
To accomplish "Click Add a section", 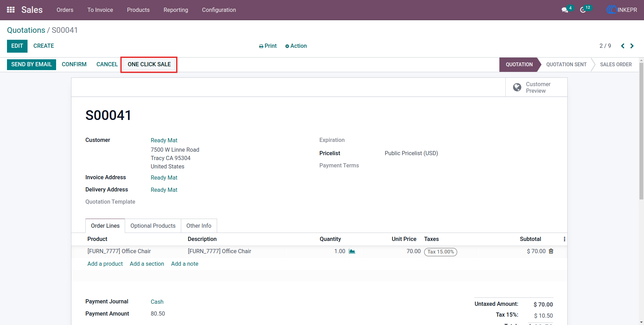I will pyautogui.click(x=147, y=264).
